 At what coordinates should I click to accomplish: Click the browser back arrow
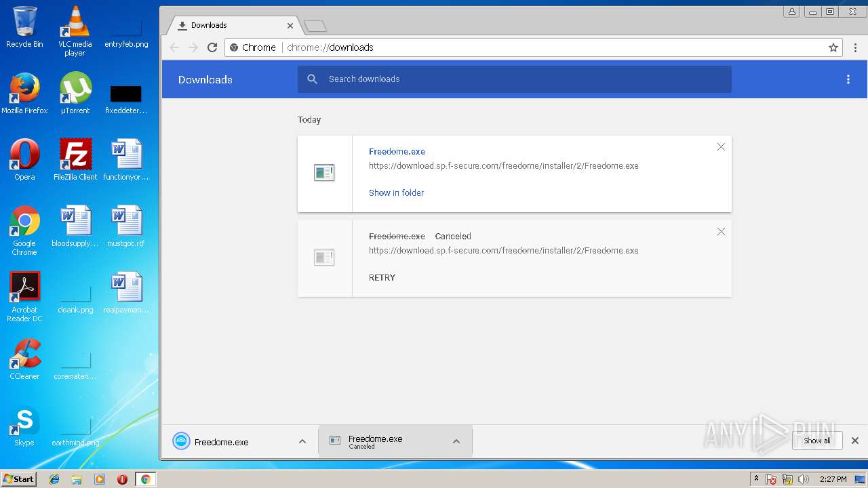tap(174, 47)
